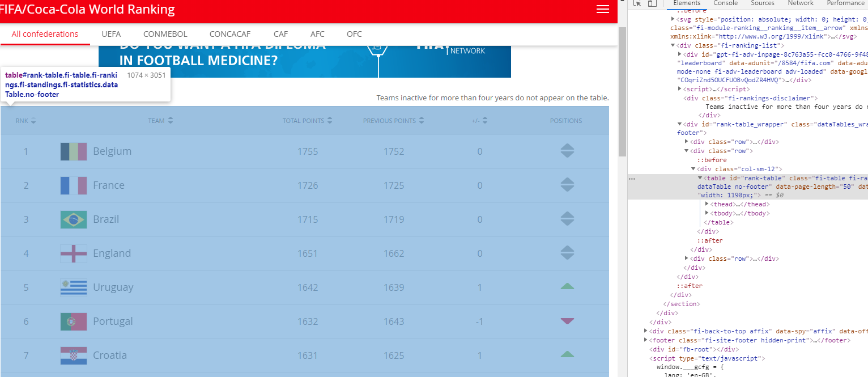
Task: Collapse the div col-sm-12 node
Action: click(693, 169)
